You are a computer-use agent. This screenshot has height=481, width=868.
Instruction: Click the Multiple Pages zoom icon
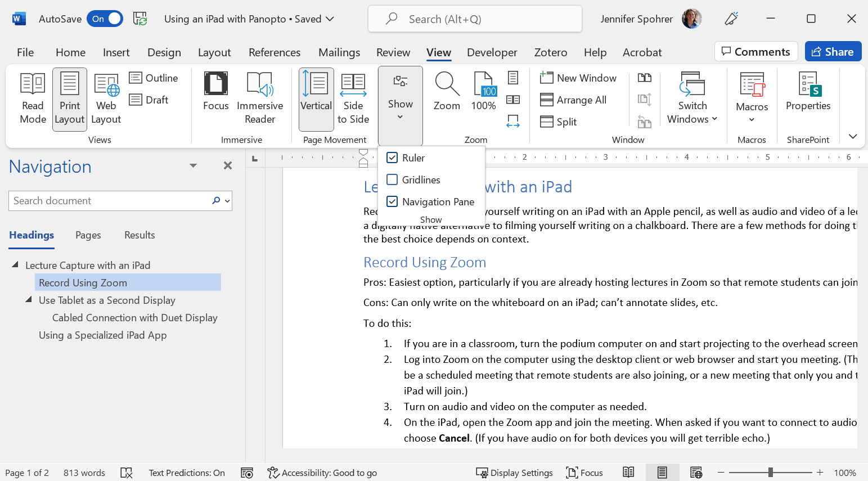513,100
